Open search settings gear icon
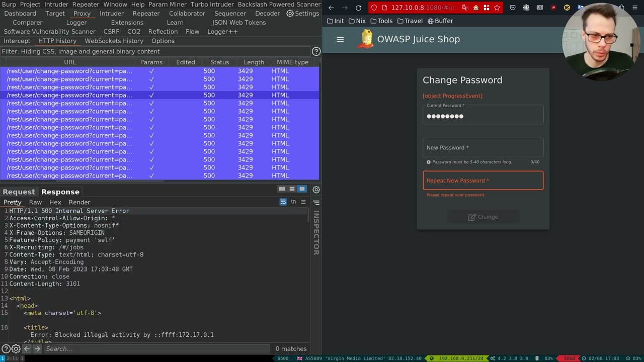644x362 pixels. 16,348
